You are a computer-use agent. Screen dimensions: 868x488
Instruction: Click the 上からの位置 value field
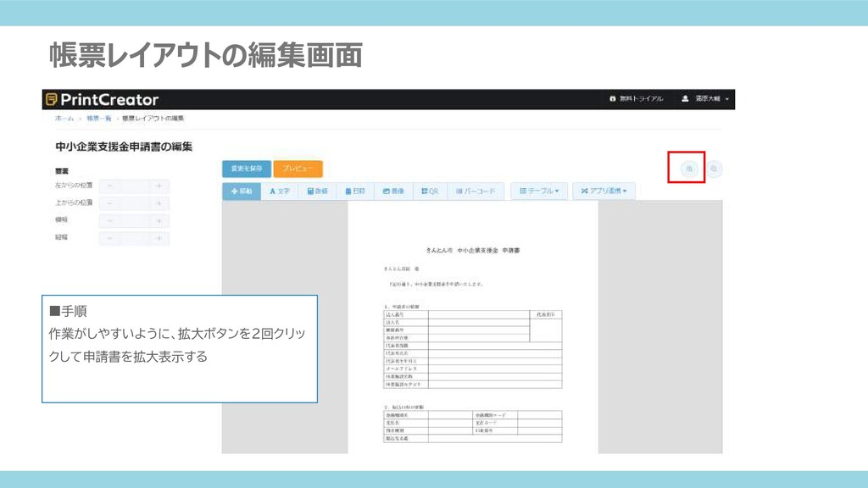pos(134,203)
